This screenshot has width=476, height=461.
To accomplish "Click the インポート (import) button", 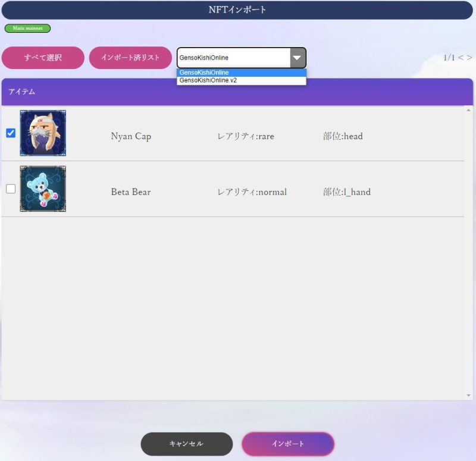I will click(288, 444).
